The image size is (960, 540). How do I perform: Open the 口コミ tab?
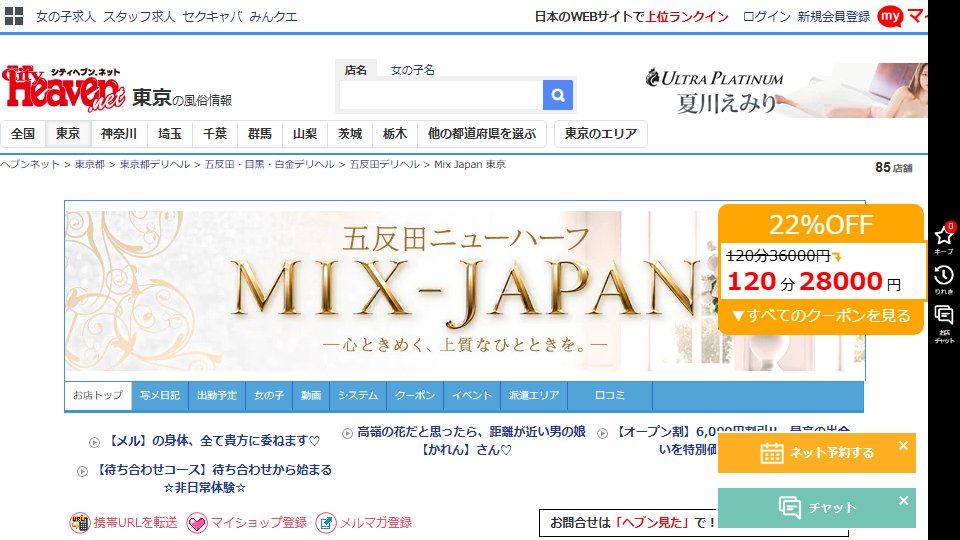(610, 396)
